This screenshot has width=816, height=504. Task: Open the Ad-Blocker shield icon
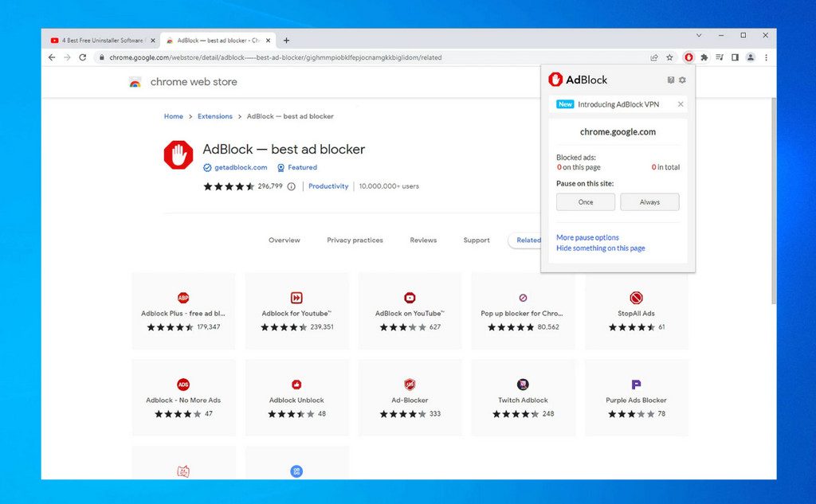pos(410,385)
